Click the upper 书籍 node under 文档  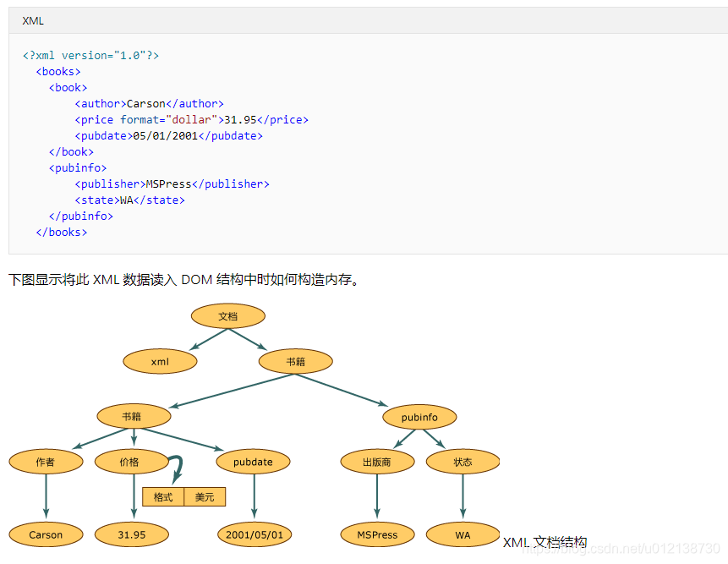[x=296, y=362]
